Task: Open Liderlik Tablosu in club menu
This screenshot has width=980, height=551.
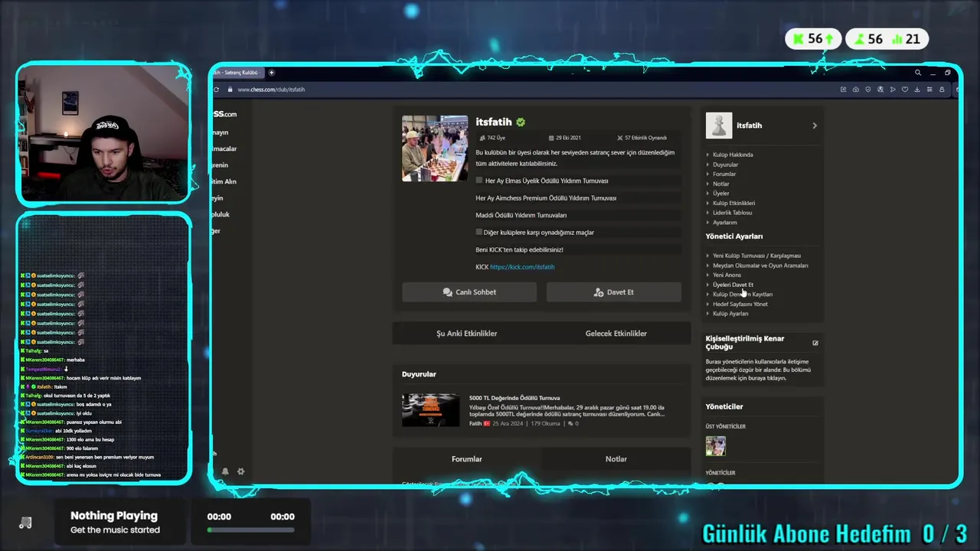Action: [732, 213]
